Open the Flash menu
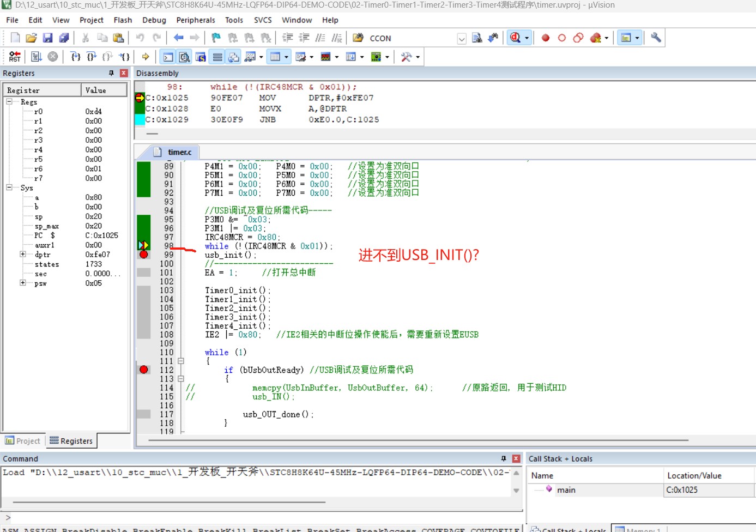756x532 pixels. pyautogui.click(x=123, y=20)
